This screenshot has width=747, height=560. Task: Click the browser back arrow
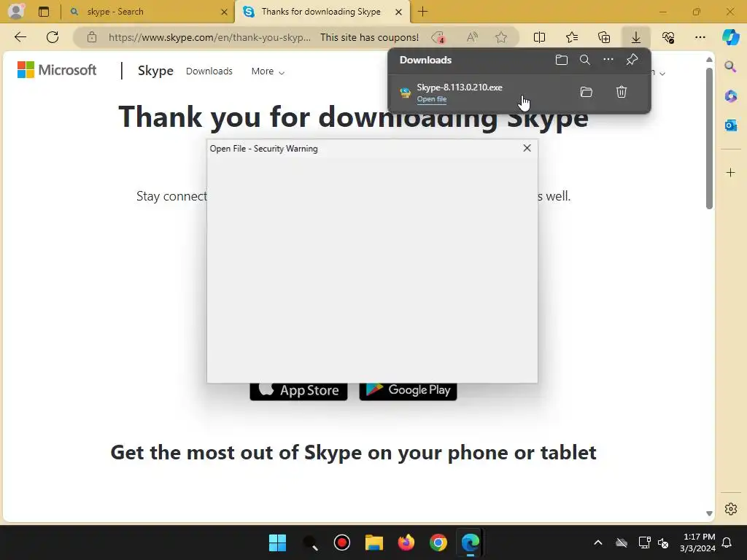coord(20,37)
